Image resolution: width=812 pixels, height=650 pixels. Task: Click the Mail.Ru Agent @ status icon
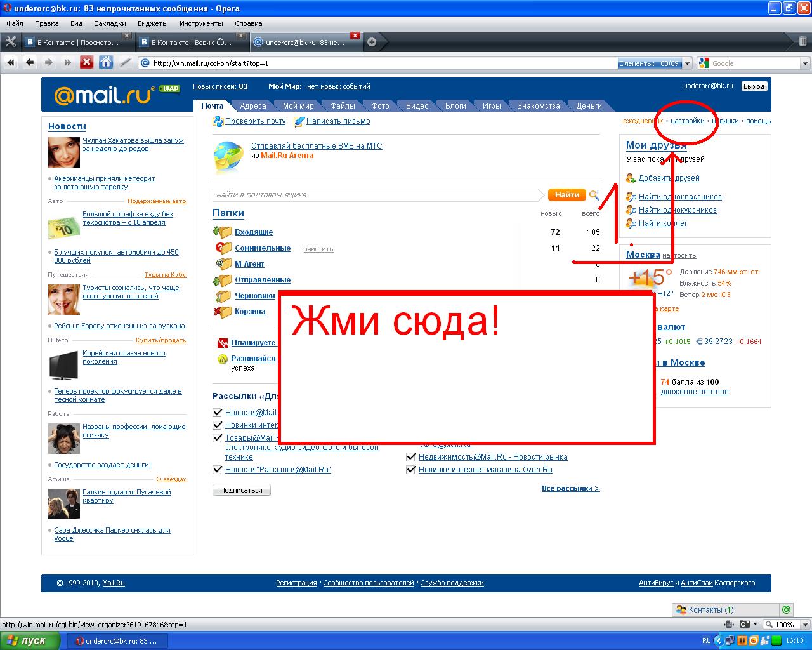coord(787,609)
